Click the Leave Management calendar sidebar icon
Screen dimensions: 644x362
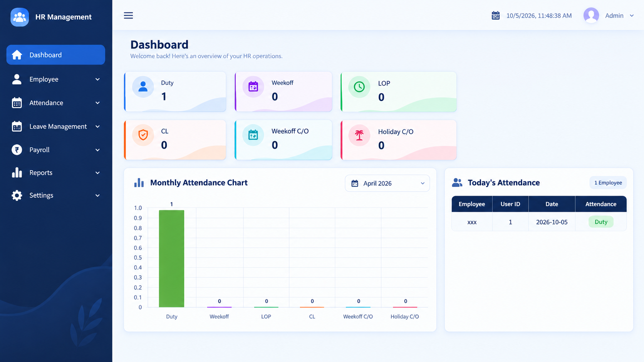[x=17, y=126]
